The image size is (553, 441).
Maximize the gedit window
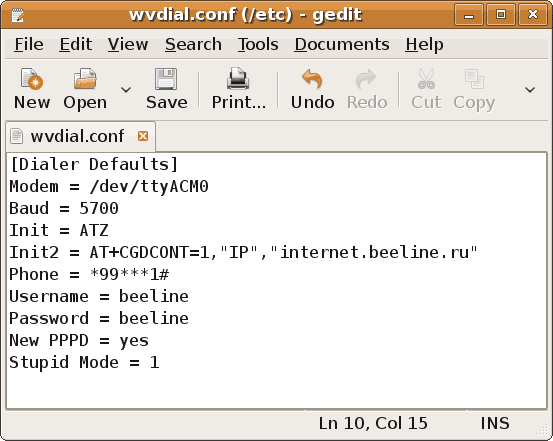(x=500, y=14)
